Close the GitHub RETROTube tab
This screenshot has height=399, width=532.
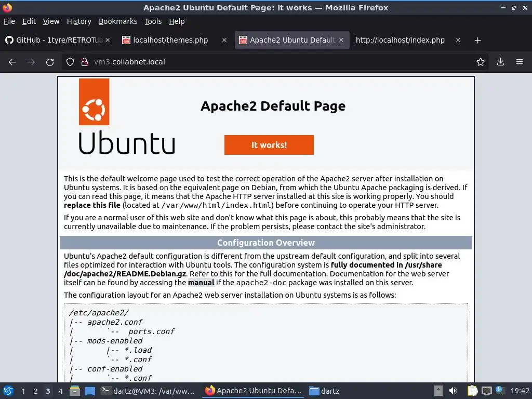click(x=108, y=40)
